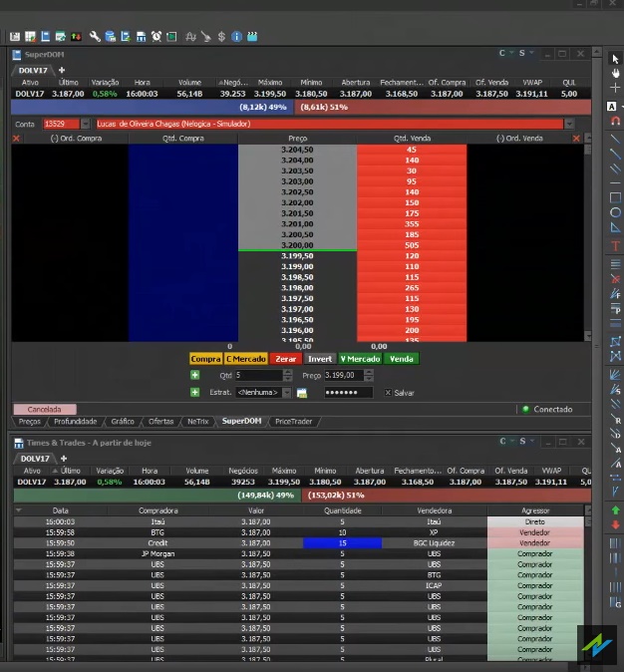Click the Preço price input field
Screen dimensions: 624x672
(x=344, y=376)
